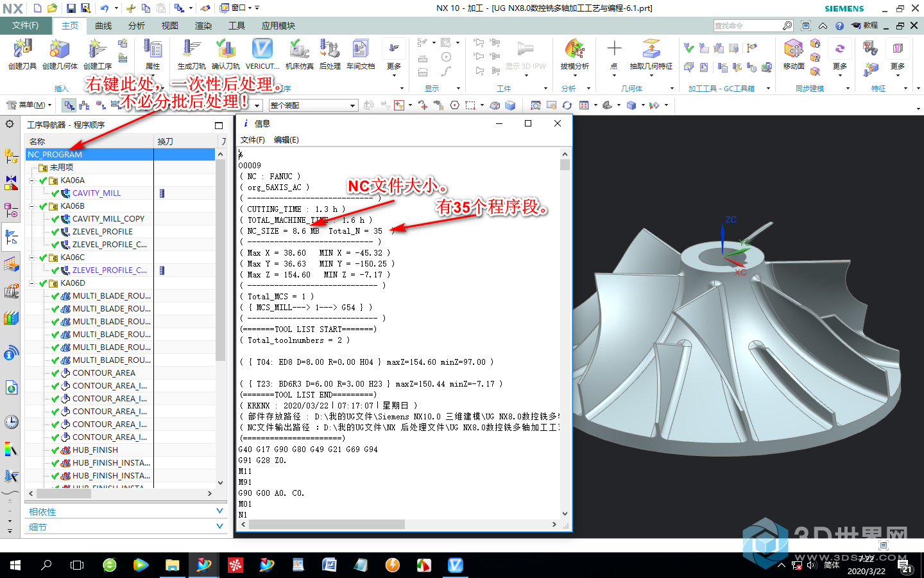Click the 换刀 column header
The width and height of the screenshot is (924, 578).
pos(186,141)
